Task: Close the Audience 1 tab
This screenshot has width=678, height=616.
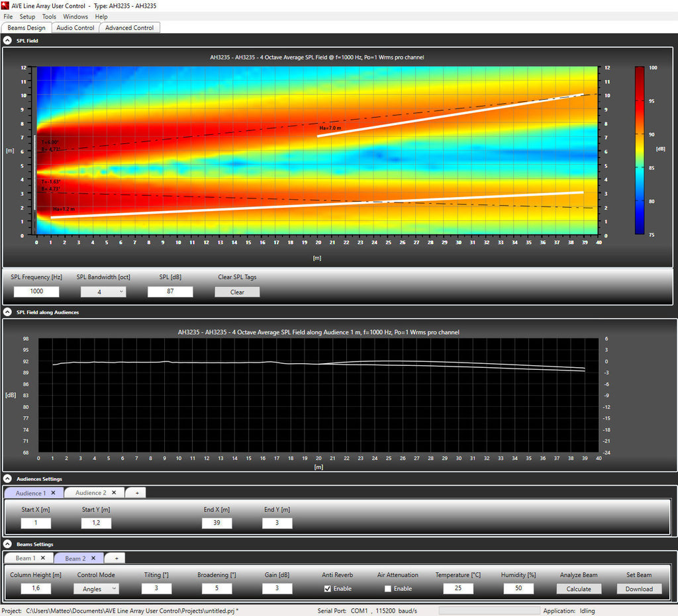Action: coord(53,493)
